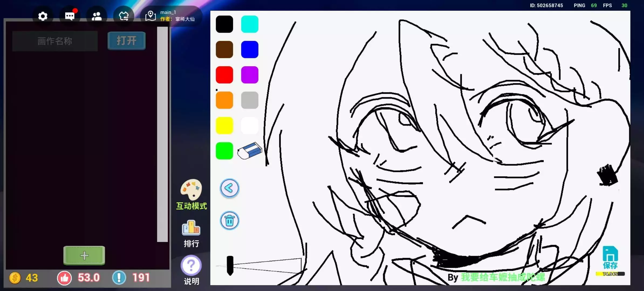Adjust the brush size slider handle

tap(230, 265)
